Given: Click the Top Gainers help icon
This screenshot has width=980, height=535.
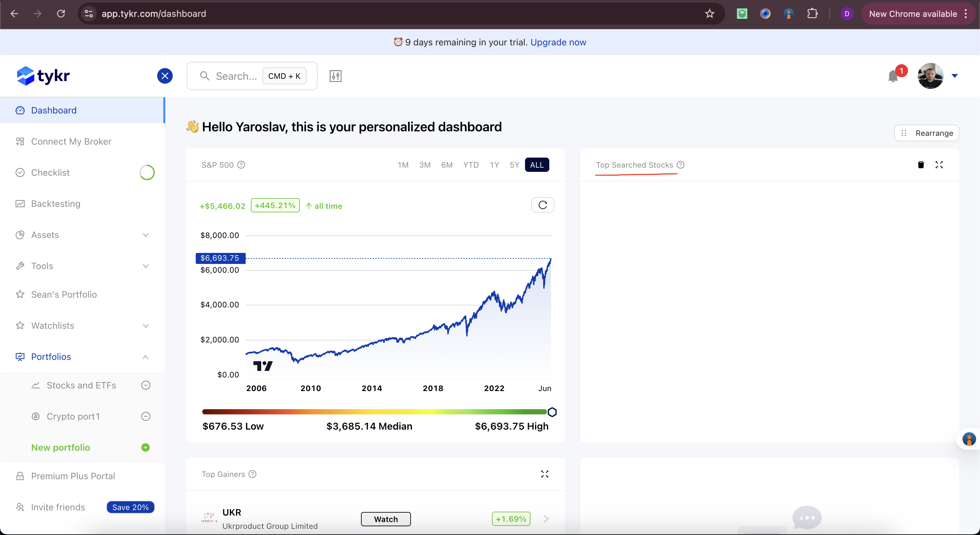Looking at the screenshot, I should 252,474.
